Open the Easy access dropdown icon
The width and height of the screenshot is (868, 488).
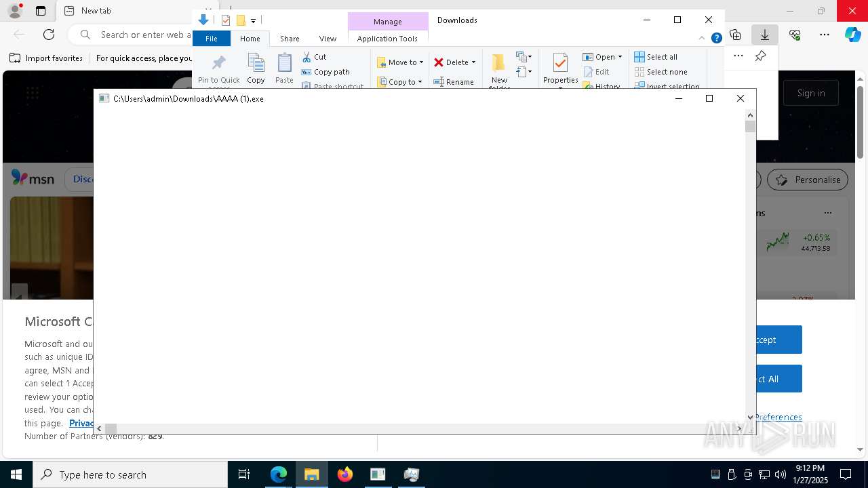pyautogui.click(x=524, y=71)
